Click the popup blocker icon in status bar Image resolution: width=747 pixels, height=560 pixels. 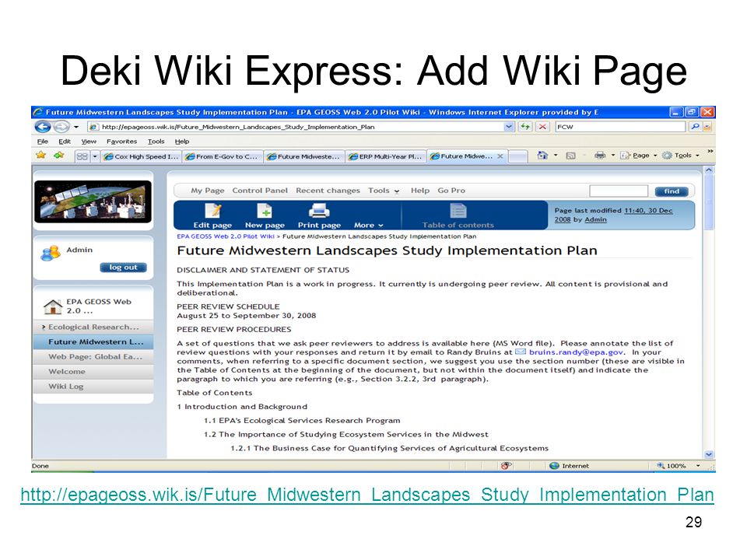[x=506, y=466]
